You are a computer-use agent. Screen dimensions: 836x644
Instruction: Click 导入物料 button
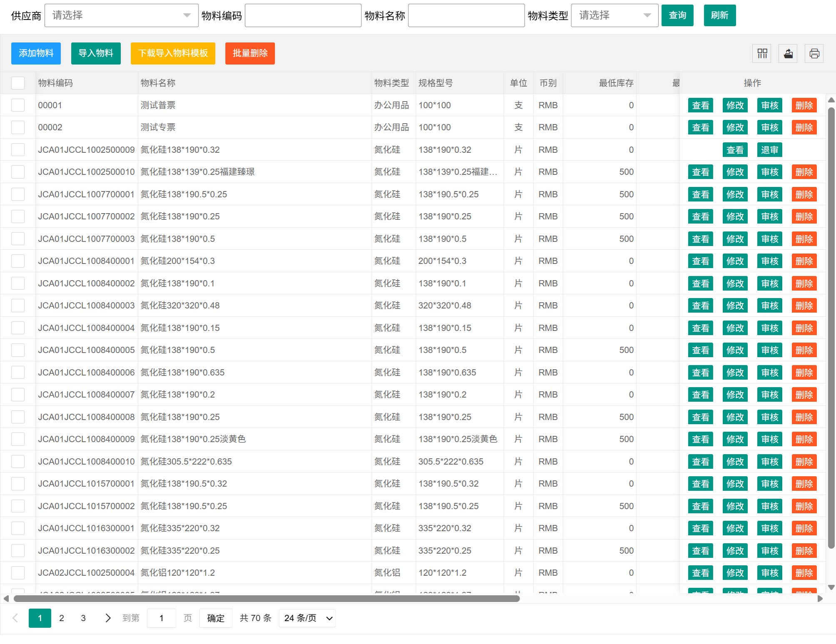coord(96,53)
